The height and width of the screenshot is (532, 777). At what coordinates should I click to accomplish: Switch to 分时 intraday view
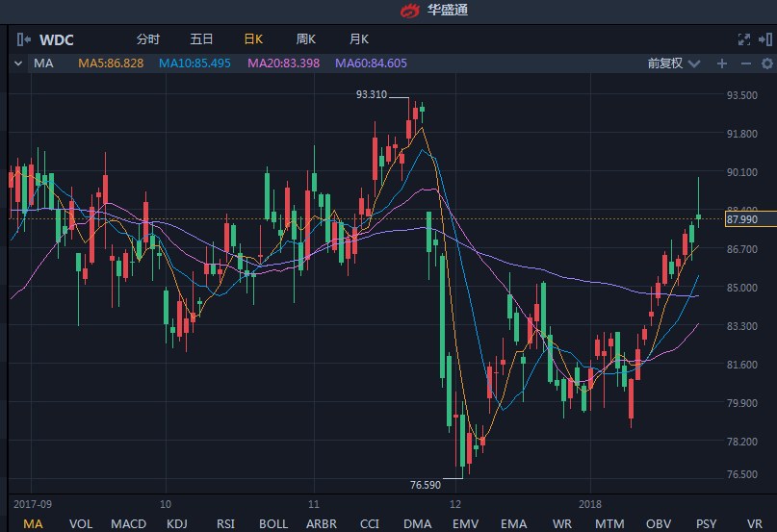148,39
